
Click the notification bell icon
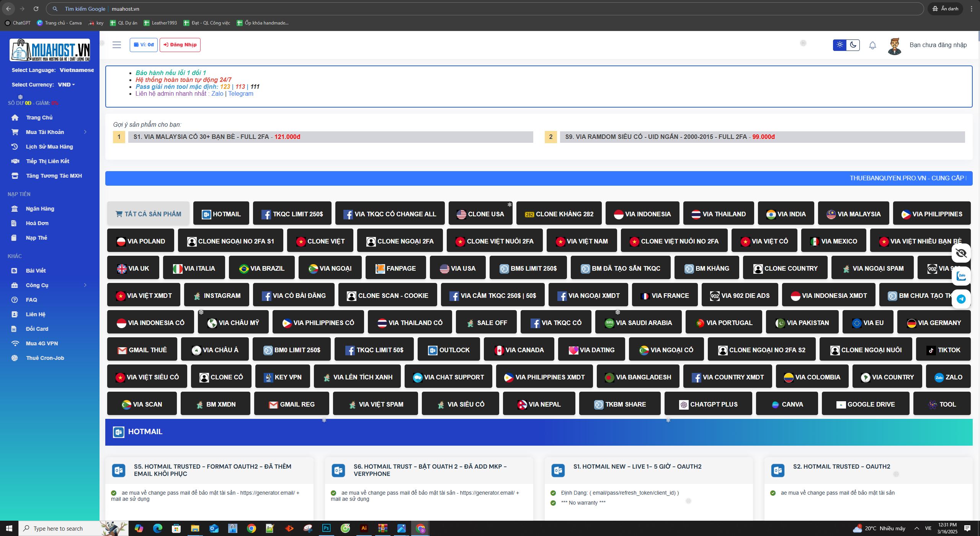[x=872, y=45]
